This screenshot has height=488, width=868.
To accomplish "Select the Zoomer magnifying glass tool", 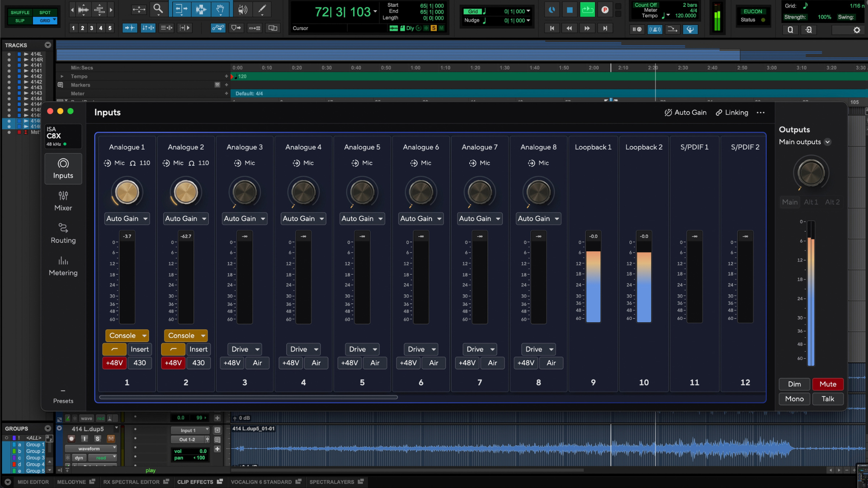I will pyautogui.click(x=158, y=9).
